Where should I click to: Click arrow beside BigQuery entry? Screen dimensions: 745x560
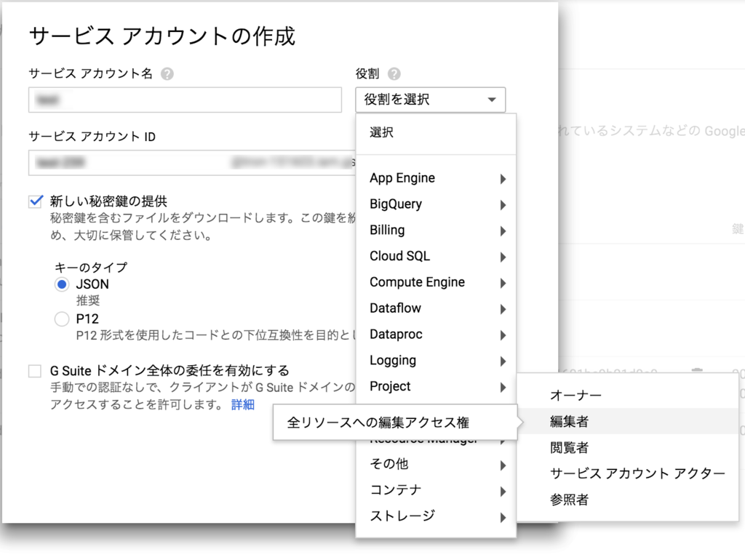tap(503, 205)
